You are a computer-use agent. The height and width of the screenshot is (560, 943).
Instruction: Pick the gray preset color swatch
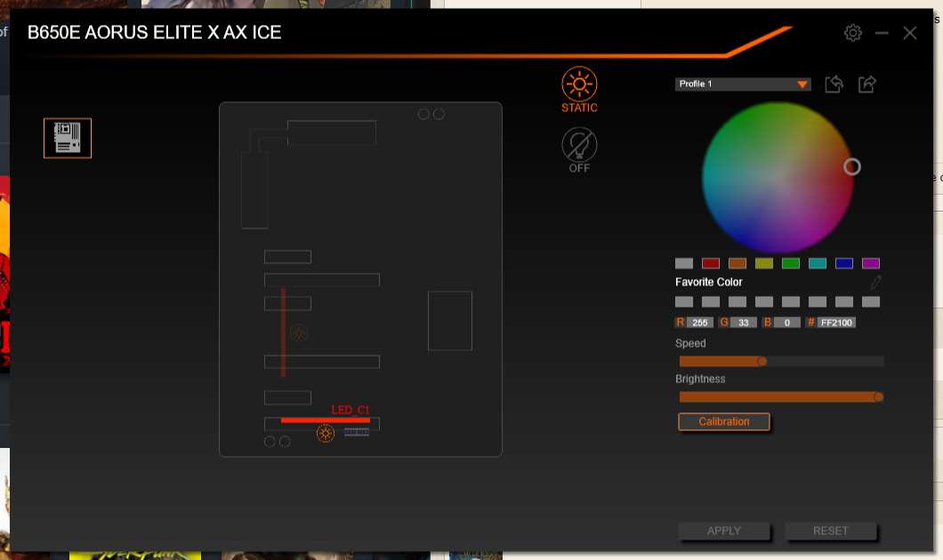point(684,263)
